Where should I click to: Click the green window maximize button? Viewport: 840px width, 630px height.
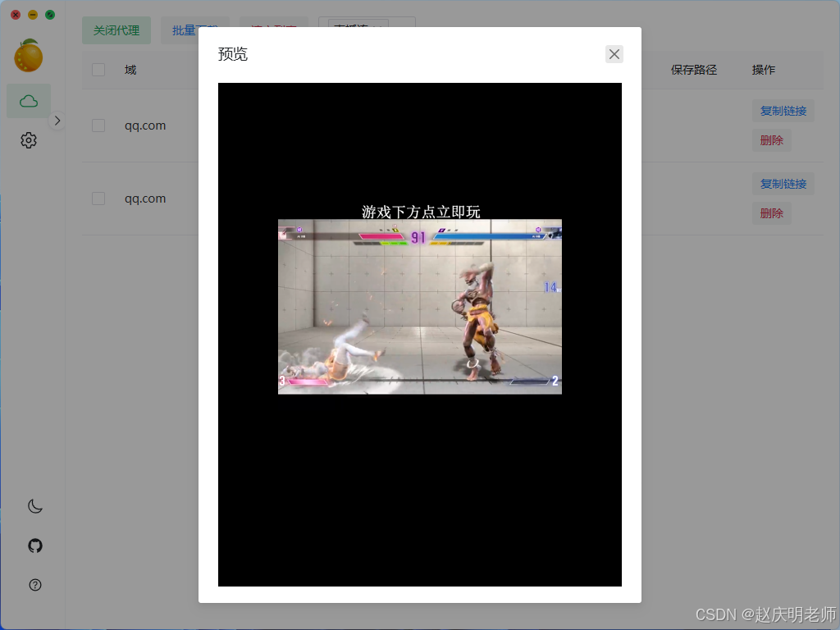50,15
